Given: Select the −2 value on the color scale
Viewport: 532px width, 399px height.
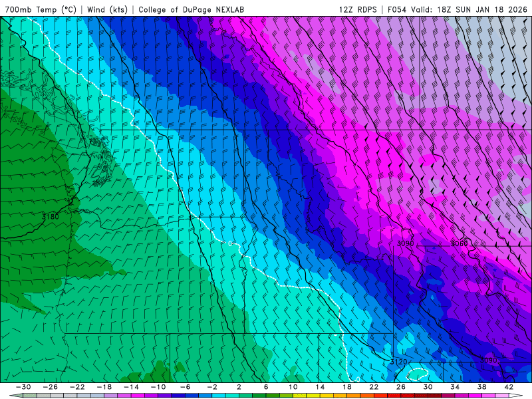Looking at the screenshot, I should coord(212,387).
